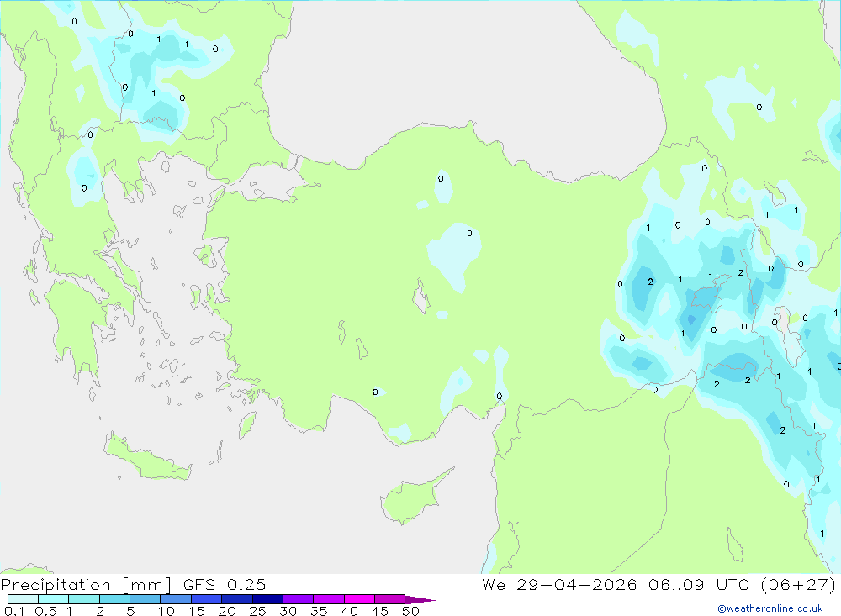841x616 pixels.
Task: Click the legend scale label '40'
Action: click(x=349, y=611)
